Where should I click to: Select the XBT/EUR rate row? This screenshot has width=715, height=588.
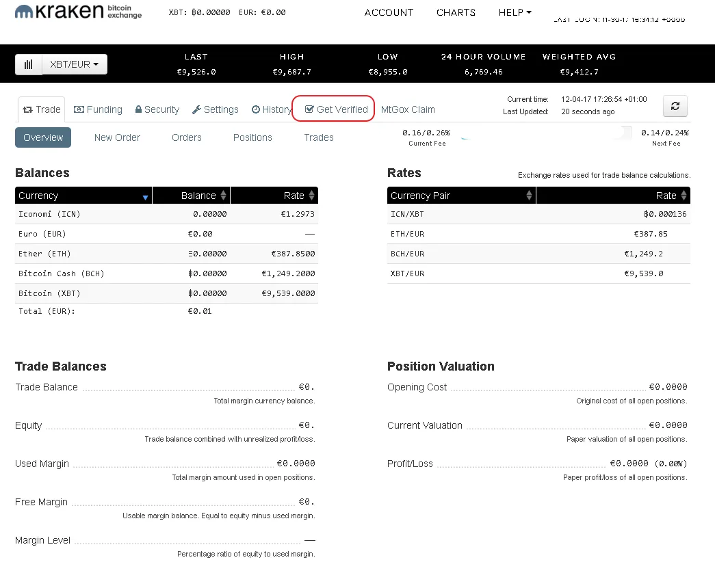tap(538, 273)
